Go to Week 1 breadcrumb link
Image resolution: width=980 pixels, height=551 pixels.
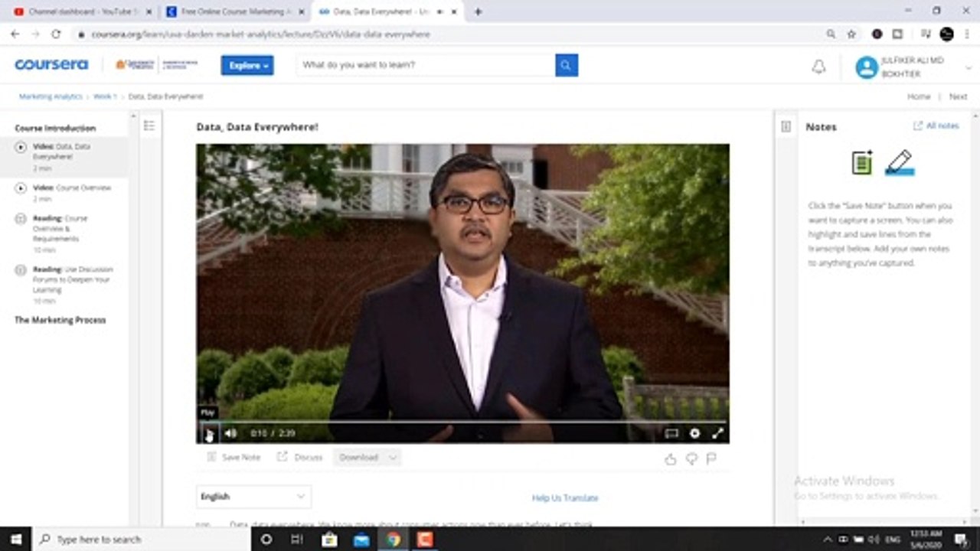coord(104,97)
